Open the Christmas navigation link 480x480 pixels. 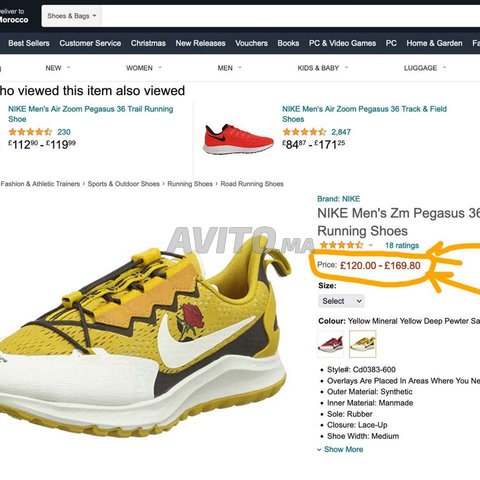tap(148, 43)
